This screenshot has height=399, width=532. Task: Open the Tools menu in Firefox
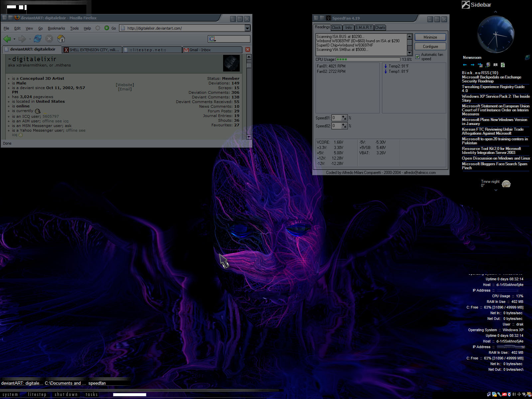click(74, 28)
